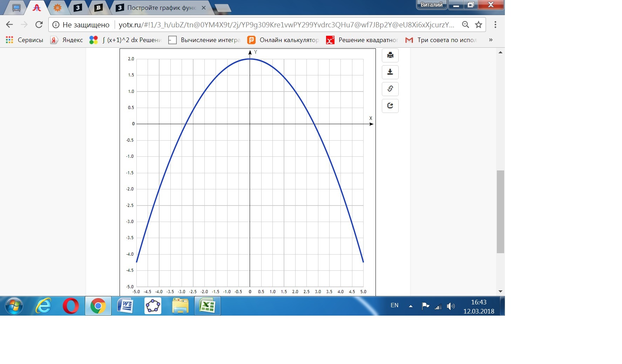Open a new browser tab
The image size is (622, 364).
click(222, 8)
